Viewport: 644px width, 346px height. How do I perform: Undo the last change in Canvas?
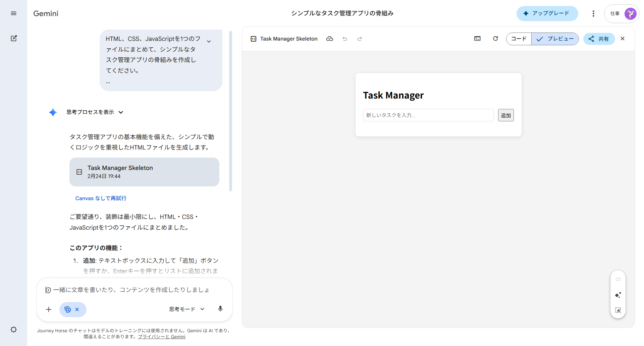coord(345,39)
